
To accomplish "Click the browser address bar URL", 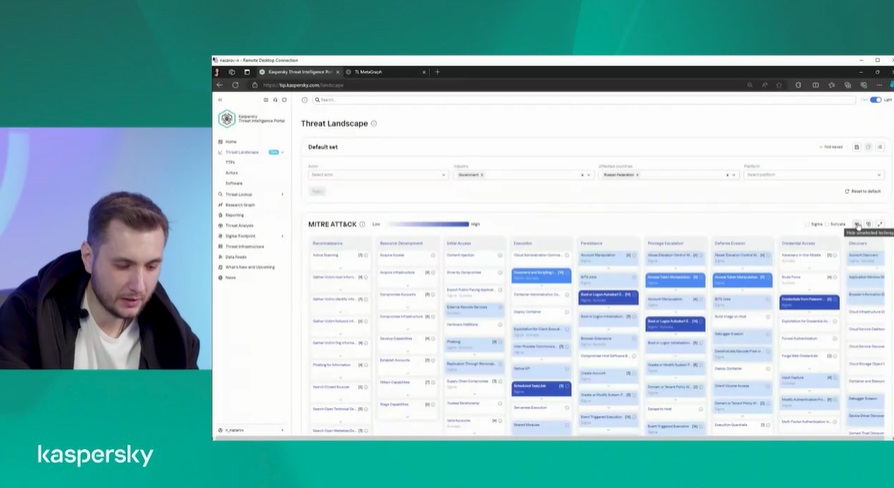I will (304, 85).
